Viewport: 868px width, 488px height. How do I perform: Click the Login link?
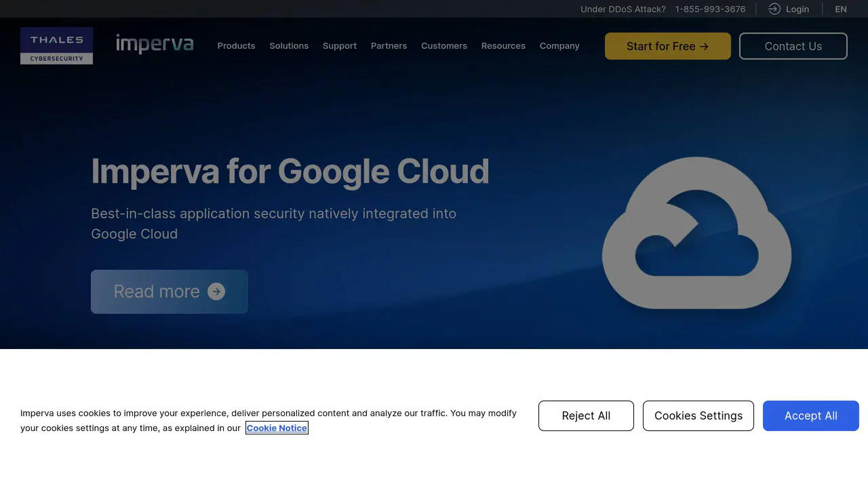[797, 9]
